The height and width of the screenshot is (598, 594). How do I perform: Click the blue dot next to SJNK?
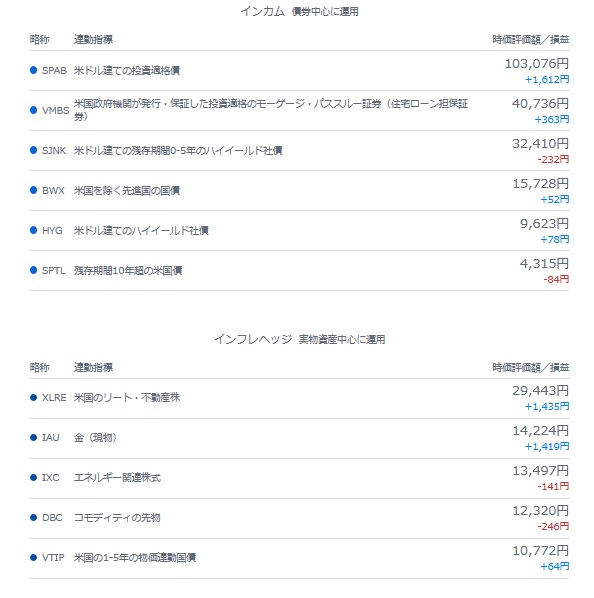[34, 150]
